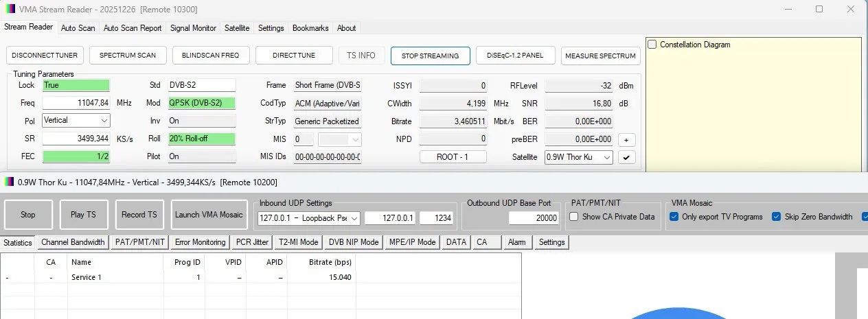Disable Skip Zero Bandwidth option
This screenshot has width=868, height=319.
pyautogui.click(x=777, y=217)
